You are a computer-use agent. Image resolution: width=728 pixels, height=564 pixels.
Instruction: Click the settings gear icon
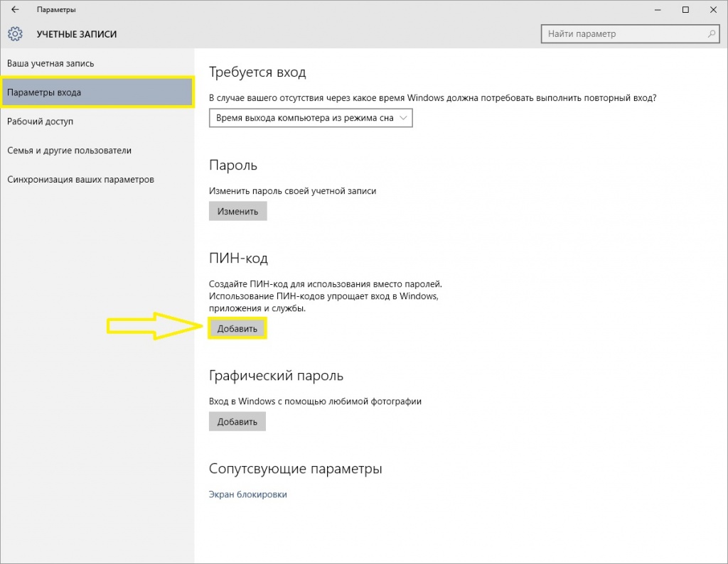click(x=15, y=34)
